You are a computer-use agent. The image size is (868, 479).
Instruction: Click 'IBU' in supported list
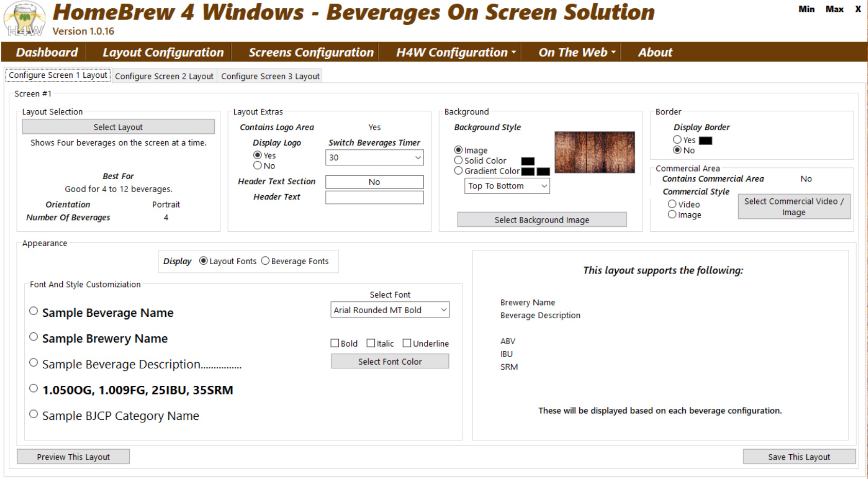tap(507, 354)
